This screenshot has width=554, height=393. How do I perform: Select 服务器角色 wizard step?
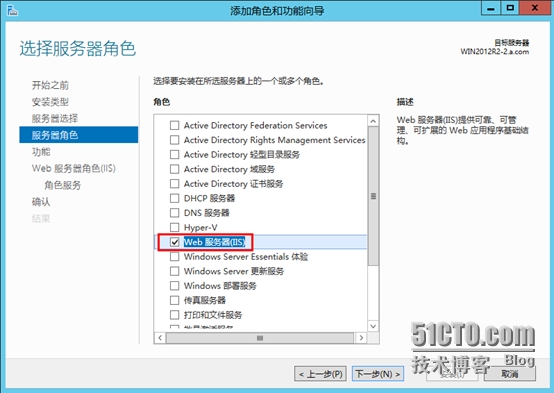pyautogui.click(x=79, y=135)
